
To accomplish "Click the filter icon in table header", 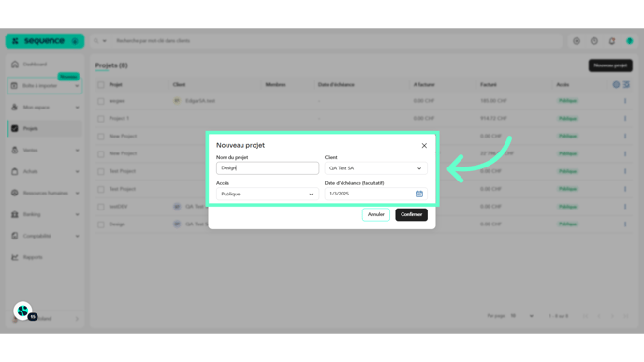I will click(626, 85).
